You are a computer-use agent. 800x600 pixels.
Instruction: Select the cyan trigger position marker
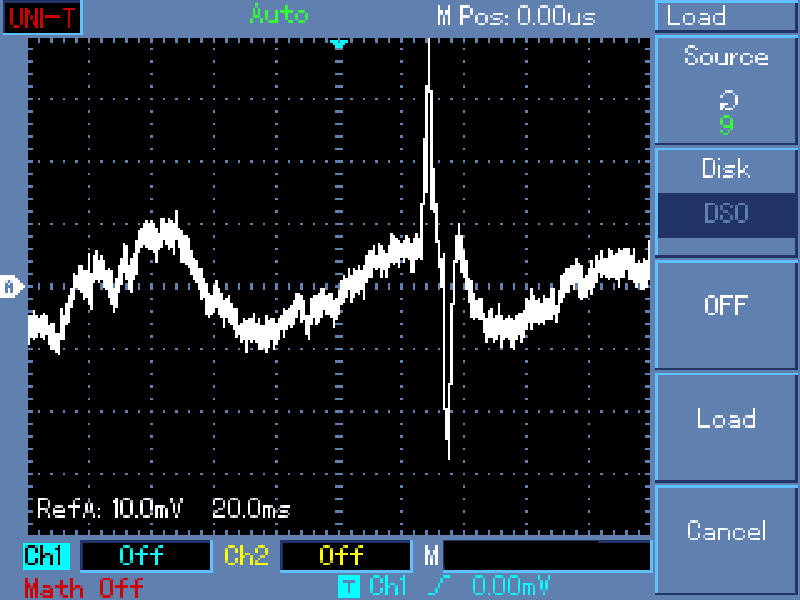point(339,44)
